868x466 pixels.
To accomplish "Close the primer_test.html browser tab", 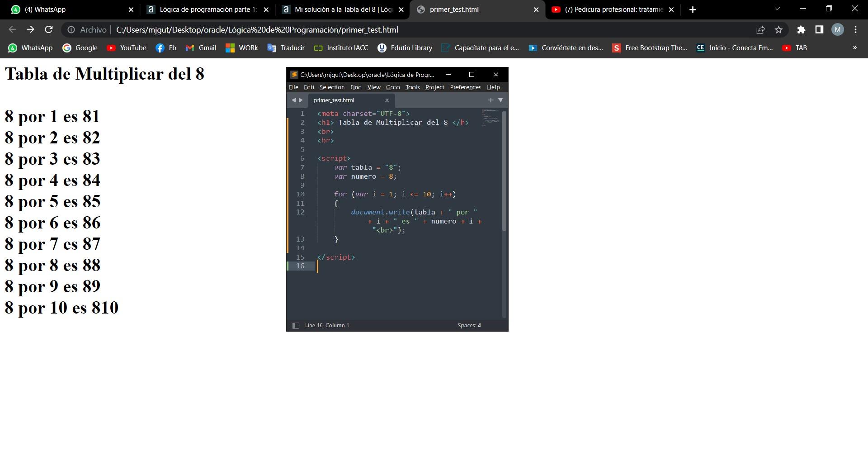I will [x=536, y=10].
